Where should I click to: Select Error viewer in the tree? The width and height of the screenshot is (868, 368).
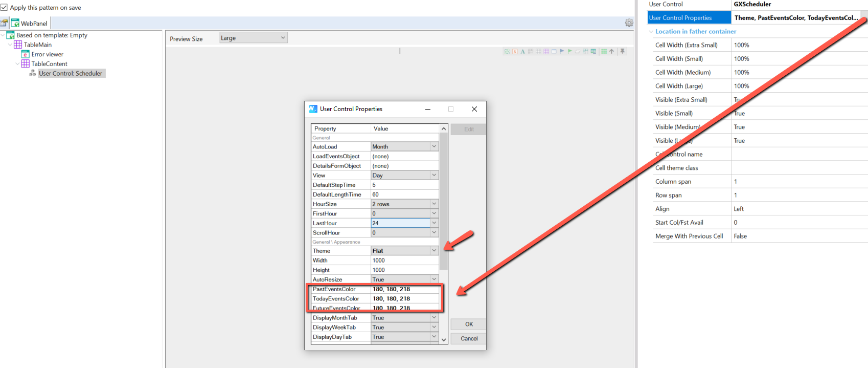48,54
